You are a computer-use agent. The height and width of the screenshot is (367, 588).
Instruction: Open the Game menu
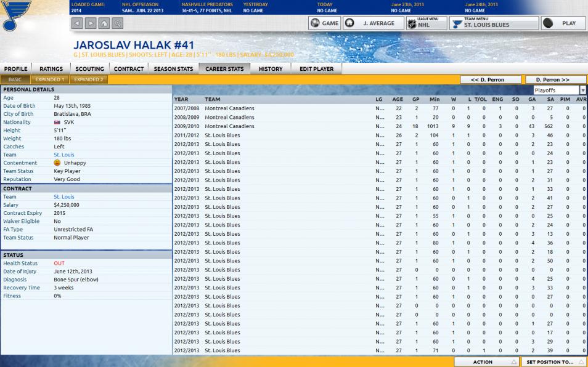pyautogui.click(x=324, y=23)
